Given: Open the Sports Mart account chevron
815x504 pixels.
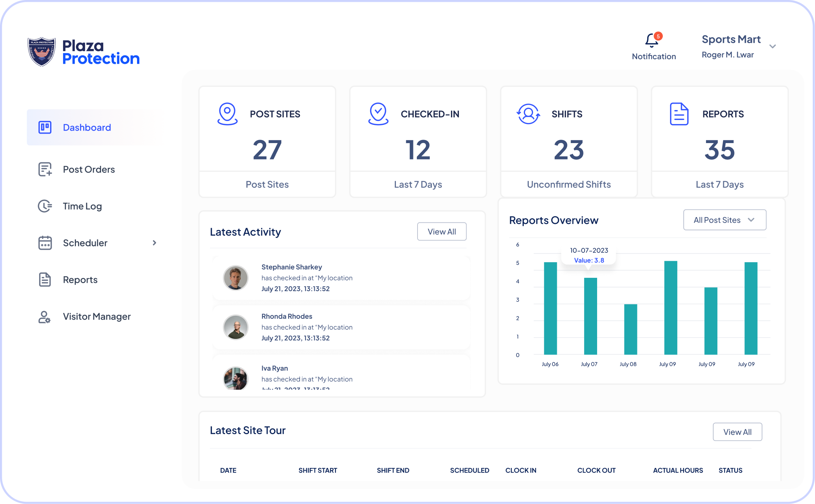Looking at the screenshot, I should click(772, 47).
